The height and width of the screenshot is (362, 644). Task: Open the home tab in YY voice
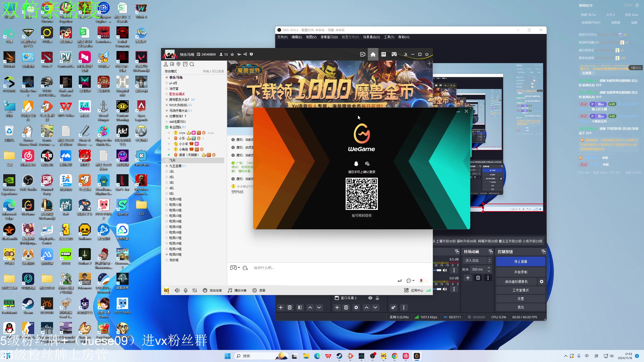coord(373,54)
